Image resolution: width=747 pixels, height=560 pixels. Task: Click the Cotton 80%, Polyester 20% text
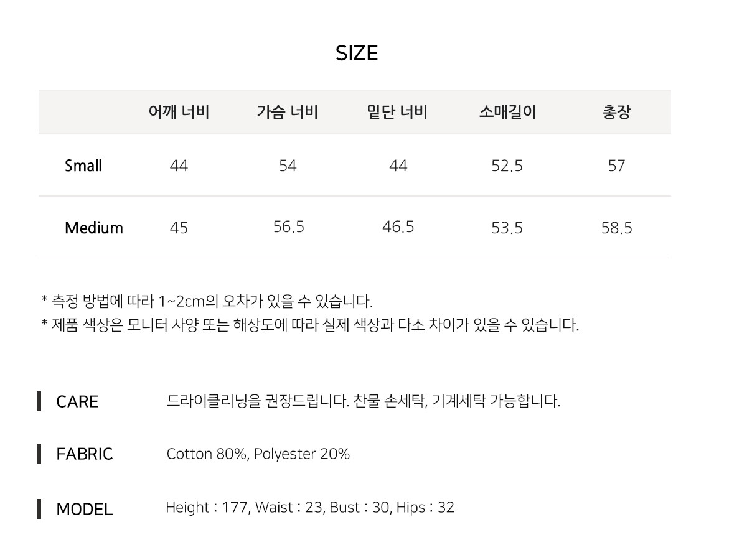tap(258, 454)
